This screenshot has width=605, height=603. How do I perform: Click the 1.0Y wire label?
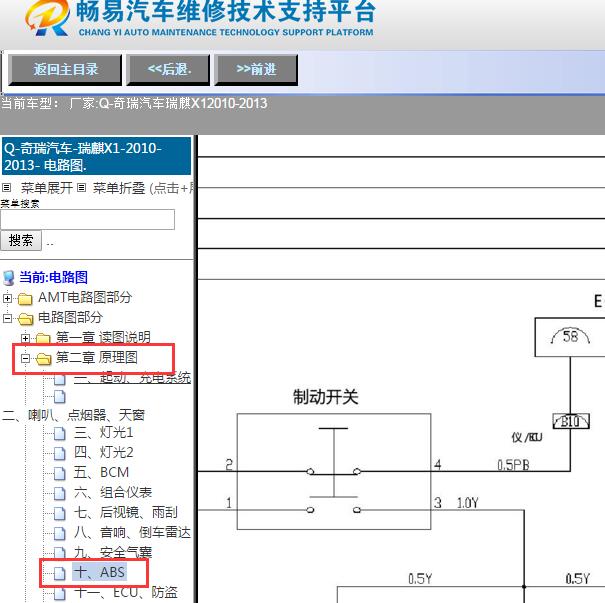click(x=468, y=503)
